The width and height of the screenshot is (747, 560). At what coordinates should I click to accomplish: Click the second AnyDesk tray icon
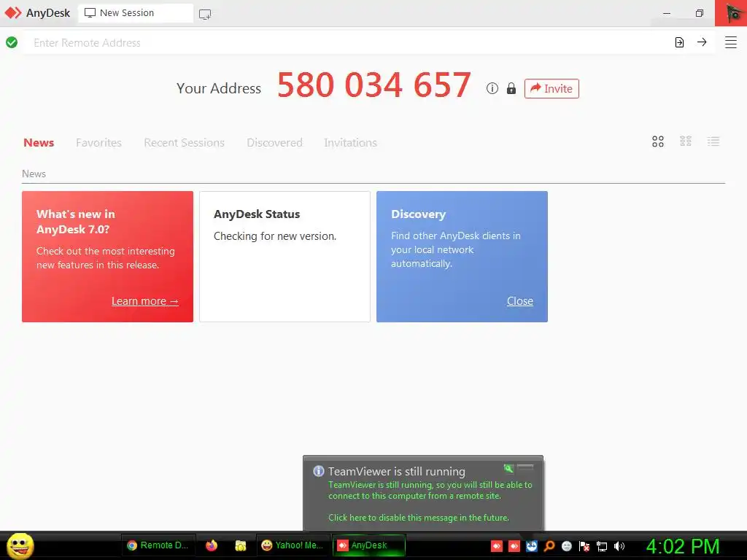pos(514,545)
